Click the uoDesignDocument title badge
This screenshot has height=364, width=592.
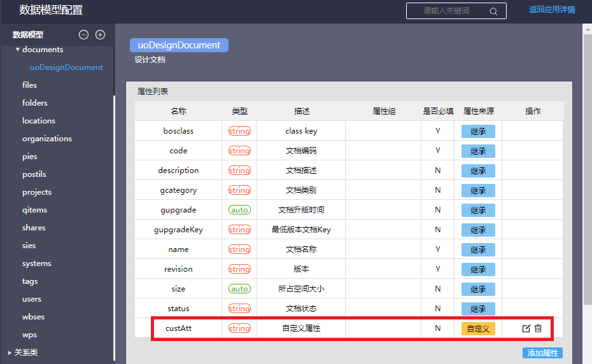tap(179, 45)
